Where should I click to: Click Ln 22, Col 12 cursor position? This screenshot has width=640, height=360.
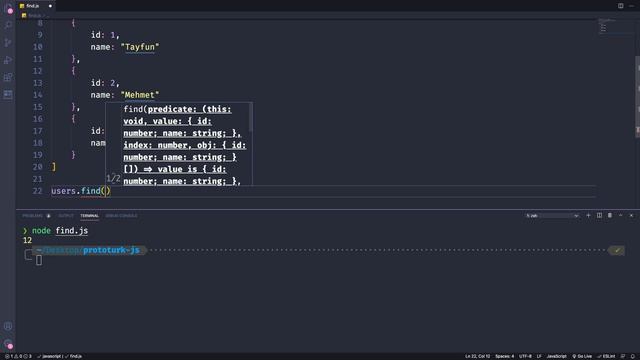(478, 356)
